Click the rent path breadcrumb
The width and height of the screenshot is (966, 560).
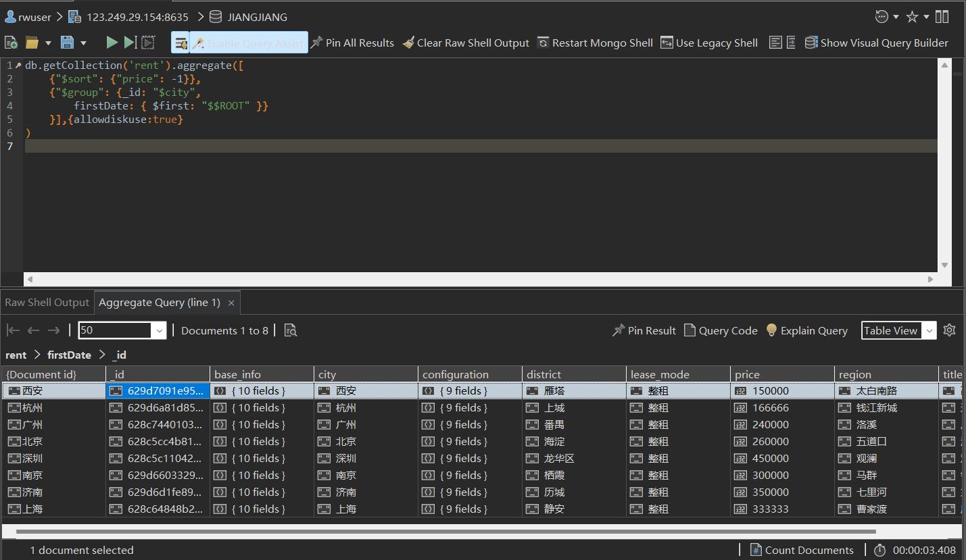click(x=16, y=355)
